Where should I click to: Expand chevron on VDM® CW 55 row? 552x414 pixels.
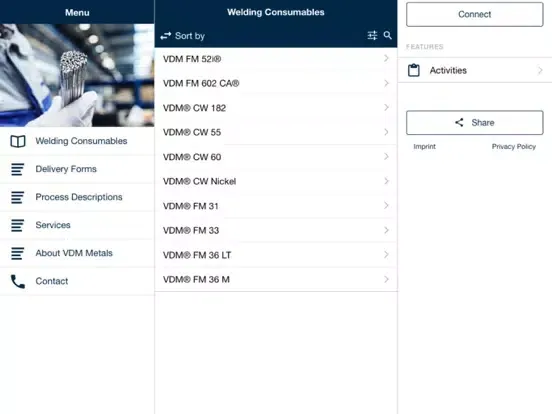click(x=386, y=132)
